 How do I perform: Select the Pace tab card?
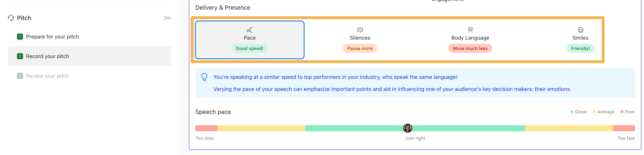point(249,40)
